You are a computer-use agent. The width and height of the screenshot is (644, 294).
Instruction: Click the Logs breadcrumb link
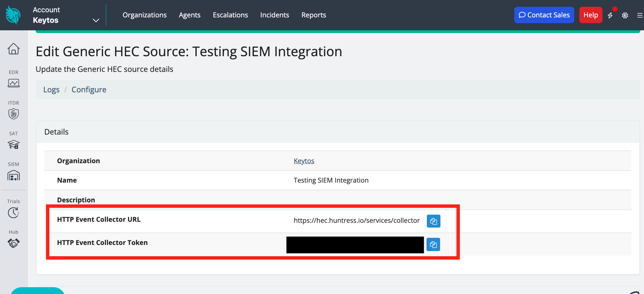51,90
